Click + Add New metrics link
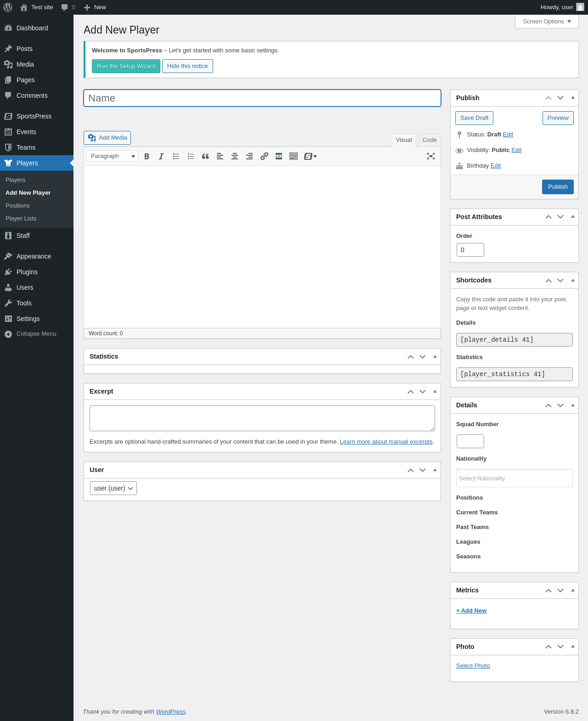588x721 pixels. pyautogui.click(x=471, y=611)
